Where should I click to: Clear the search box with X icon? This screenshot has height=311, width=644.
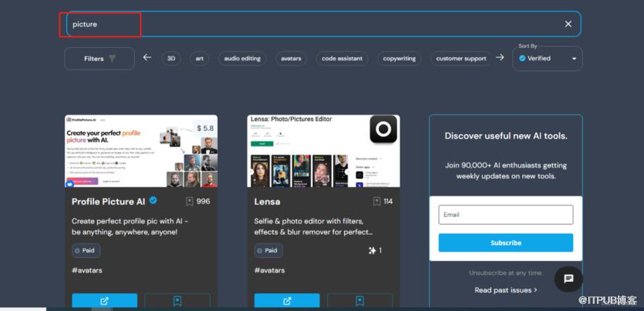[x=568, y=24]
